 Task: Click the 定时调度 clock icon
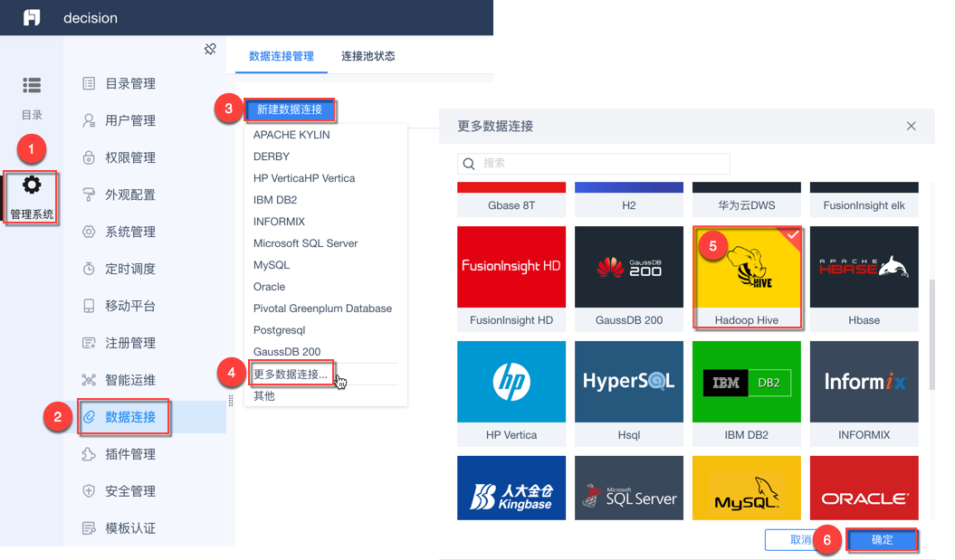click(89, 269)
